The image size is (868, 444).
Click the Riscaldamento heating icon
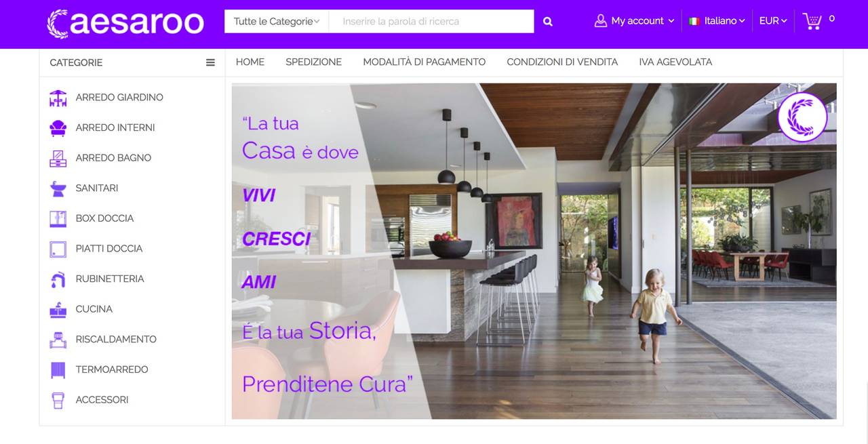58,339
